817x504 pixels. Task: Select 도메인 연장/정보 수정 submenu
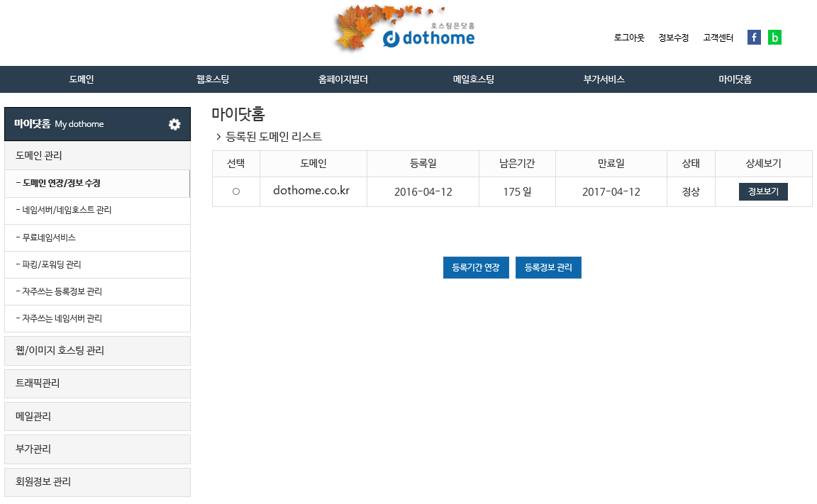(x=97, y=184)
